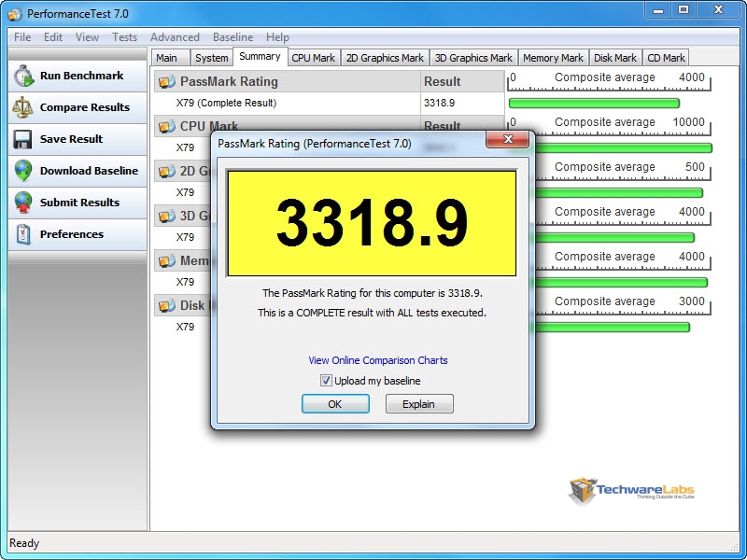Select the Summary tab
The height and width of the screenshot is (560, 747).
260,56
